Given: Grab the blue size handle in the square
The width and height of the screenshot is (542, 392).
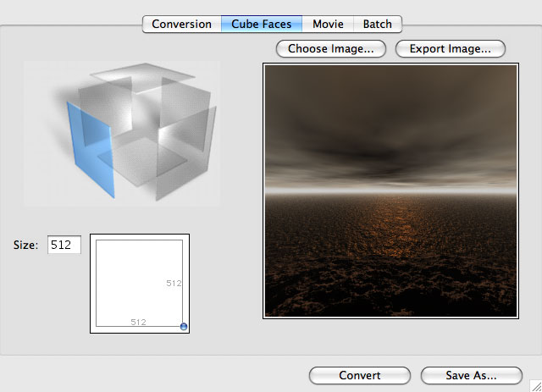Looking at the screenshot, I should click(184, 327).
